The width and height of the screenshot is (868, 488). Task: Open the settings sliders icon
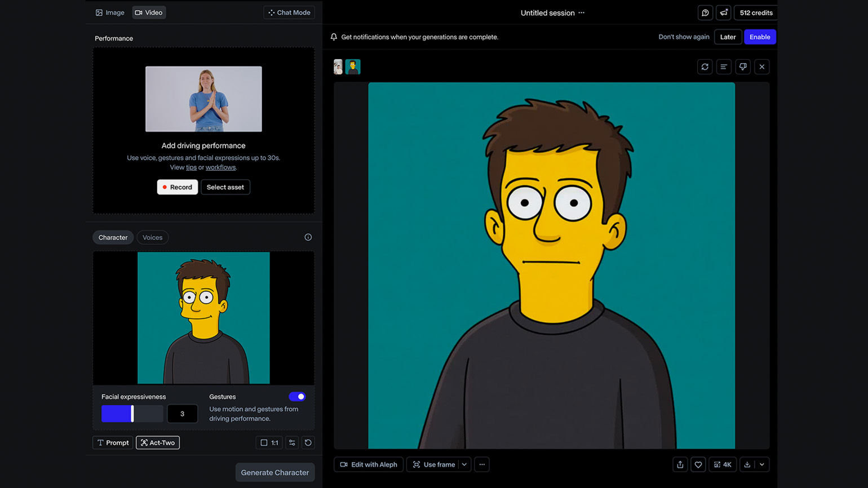pos(292,443)
